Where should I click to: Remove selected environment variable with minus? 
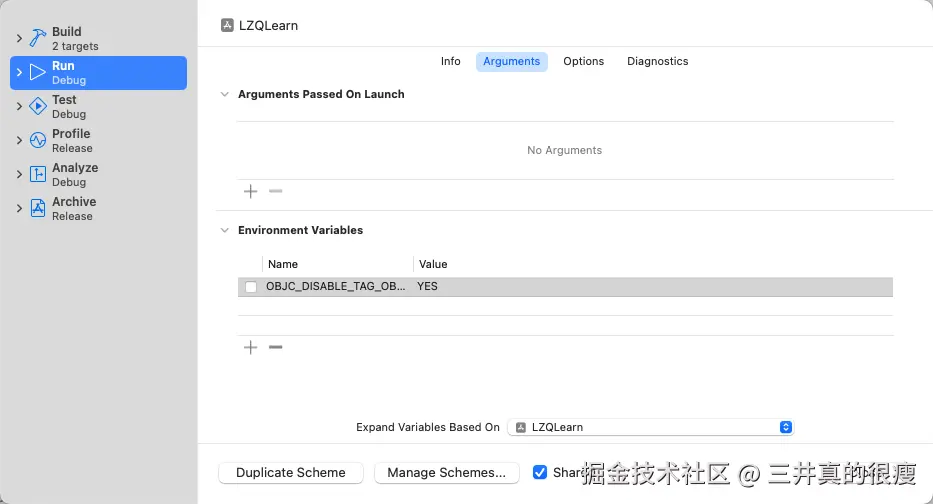click(275, 347)
